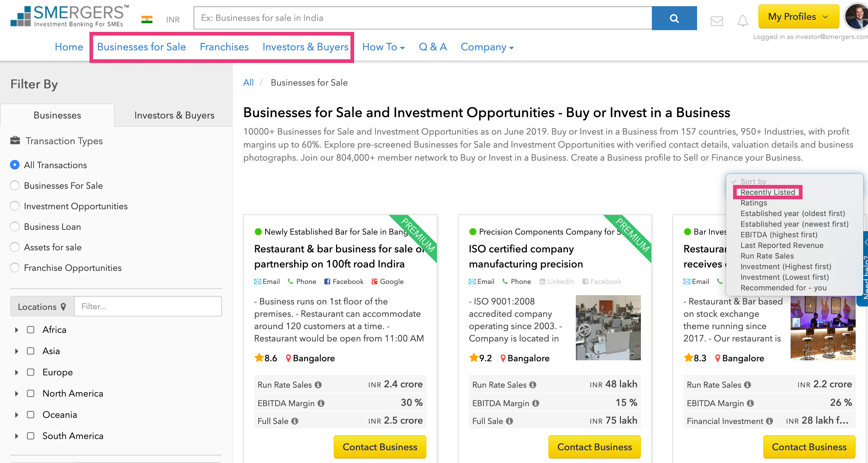Click Email icon on Precision Components card
The height and width of the screenshot is (463, 868).
coord(472,281)
